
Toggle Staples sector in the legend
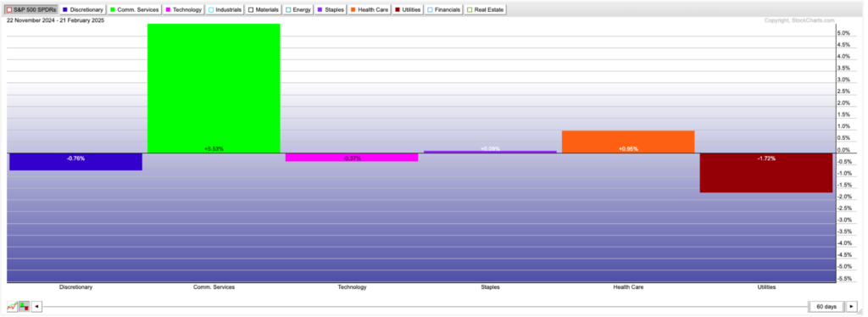[x=331, y=9]
